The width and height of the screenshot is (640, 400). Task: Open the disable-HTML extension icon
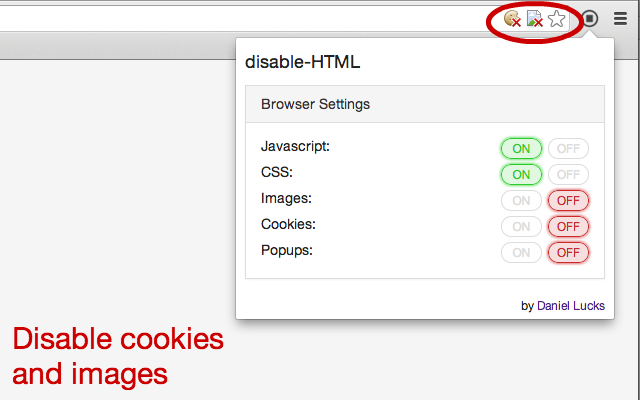[x=589, y=18]
